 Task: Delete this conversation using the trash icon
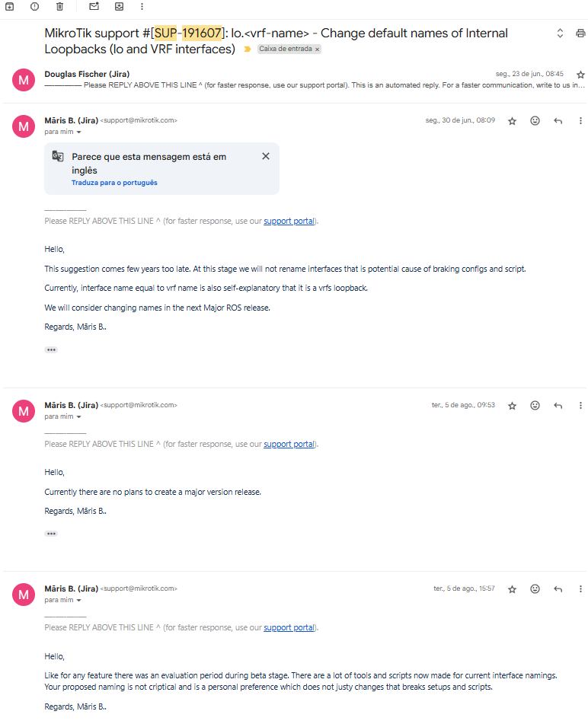(x=59, y=6)
